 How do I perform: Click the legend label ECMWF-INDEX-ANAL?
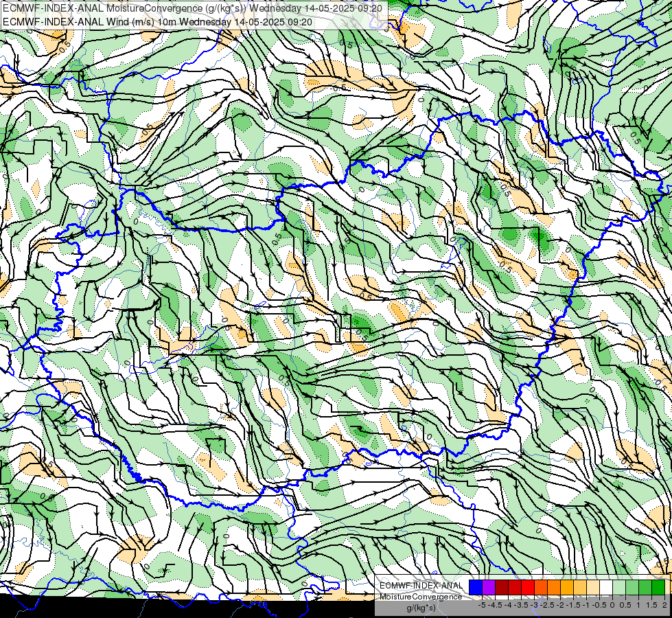click(x=421, y=586)
